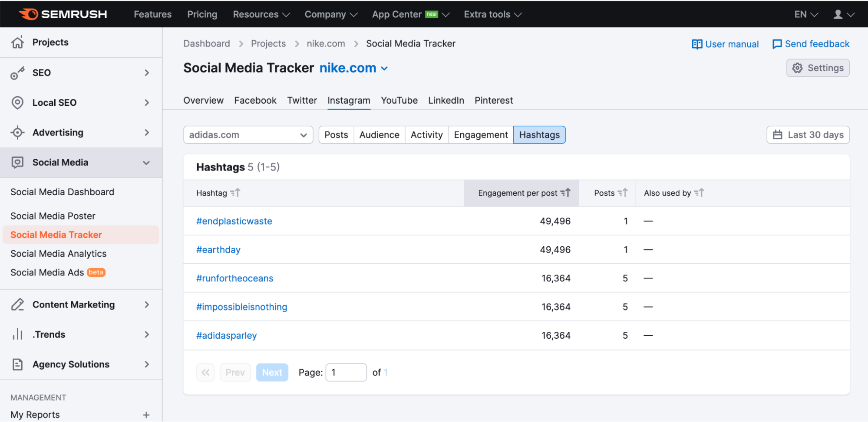Switch to the Twitter tab
868x422 pixels.
point(302,101)
